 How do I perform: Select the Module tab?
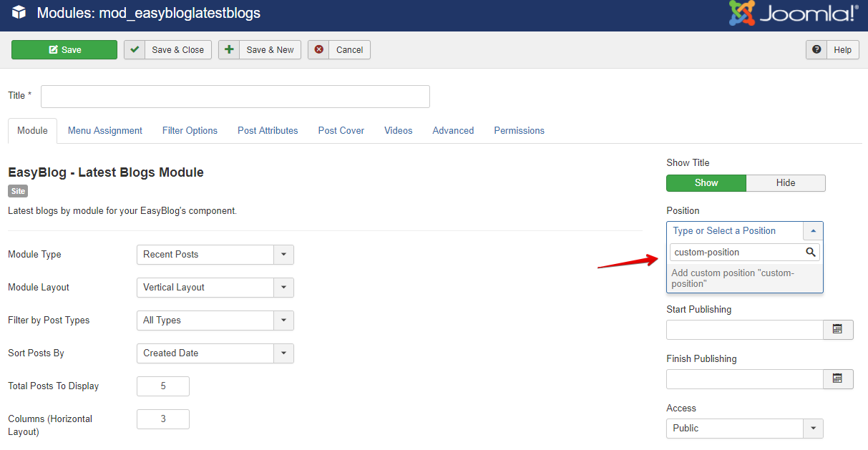[x=32, y=131]
